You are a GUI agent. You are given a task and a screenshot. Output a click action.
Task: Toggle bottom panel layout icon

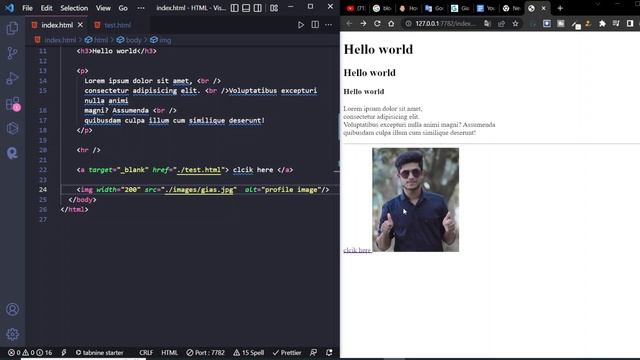point(246,8)
